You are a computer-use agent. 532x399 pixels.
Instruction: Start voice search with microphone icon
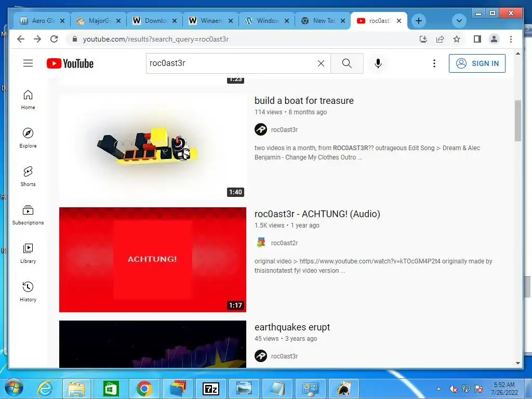click(378, 63)
